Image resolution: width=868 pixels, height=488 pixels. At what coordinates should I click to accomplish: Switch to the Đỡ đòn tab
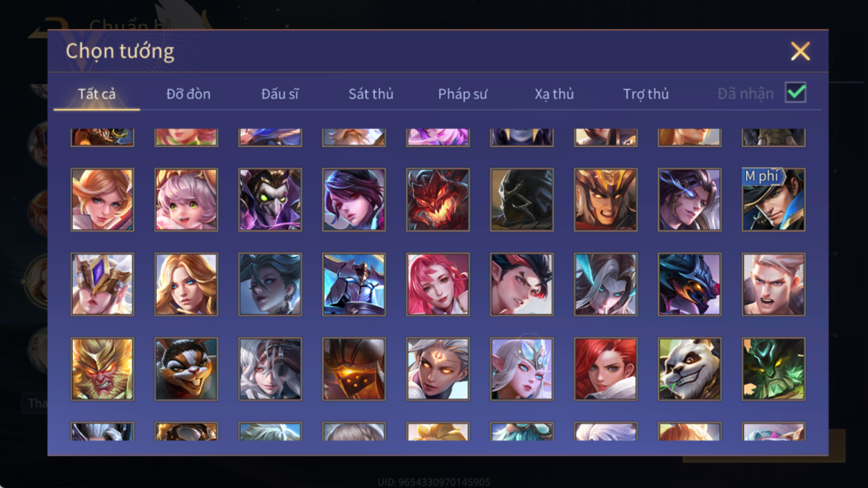(x=188, y=94)
